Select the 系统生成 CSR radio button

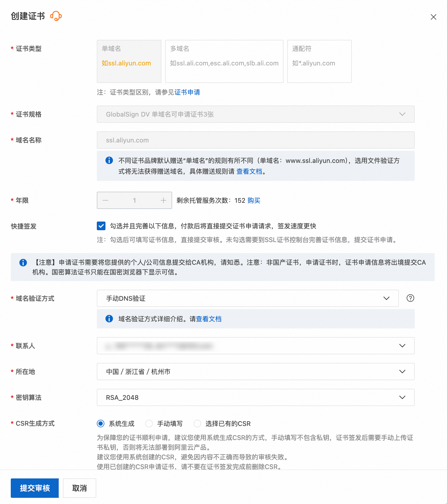[x=101, y=423]
